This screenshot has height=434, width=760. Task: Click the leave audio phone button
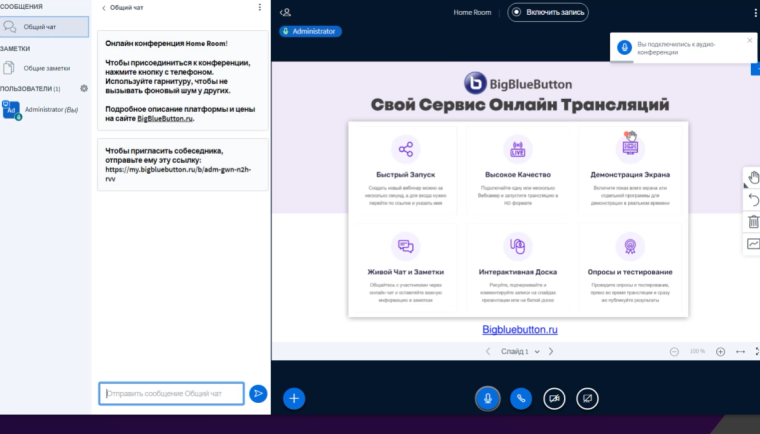coord(520,398)
